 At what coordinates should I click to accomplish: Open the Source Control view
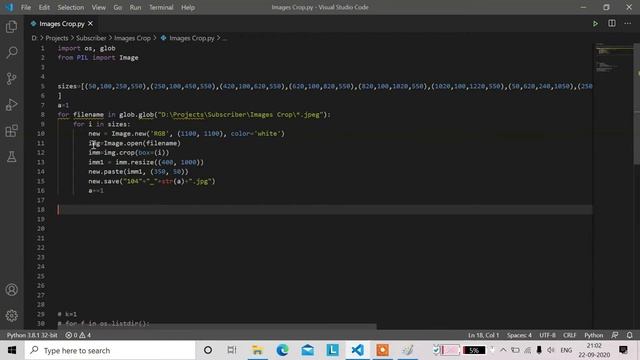(11, 78)
